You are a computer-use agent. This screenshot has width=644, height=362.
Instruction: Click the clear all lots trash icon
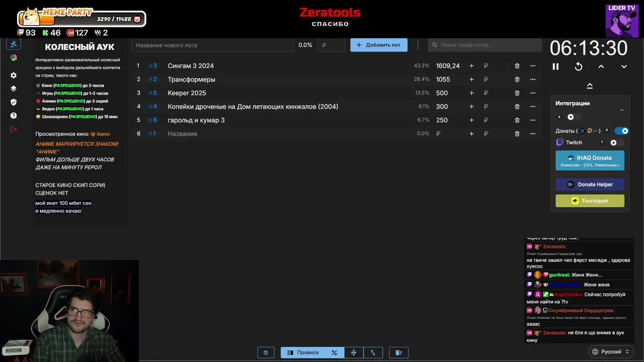(398, 352)
